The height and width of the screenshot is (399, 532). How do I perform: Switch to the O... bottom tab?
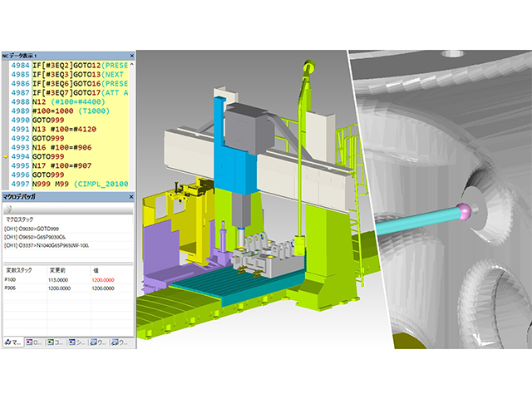pyautogui.click(x=34, y=342)
